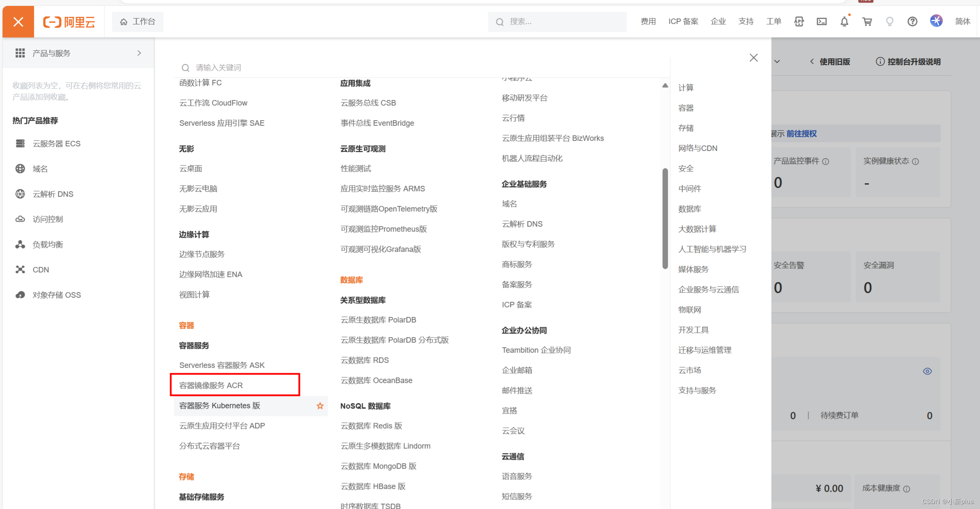Screen dimensions: 980x509
Task: Click the Aliyun logo
Action: [x=69, y=22]
